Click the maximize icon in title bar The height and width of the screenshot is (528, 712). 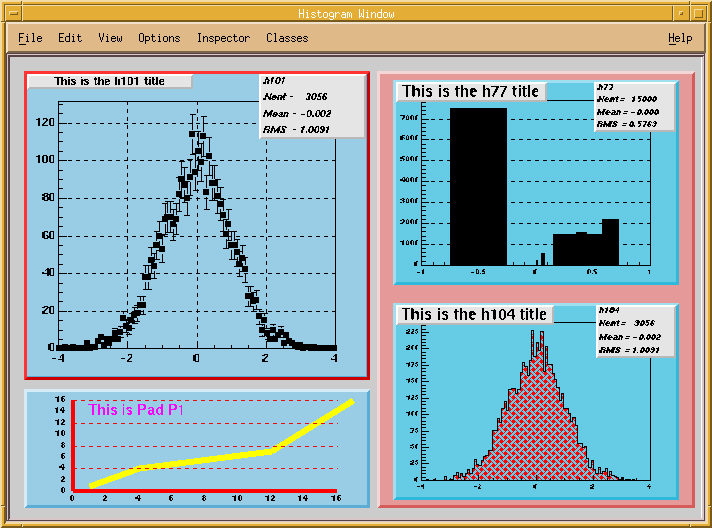click(x=698, y=13)
